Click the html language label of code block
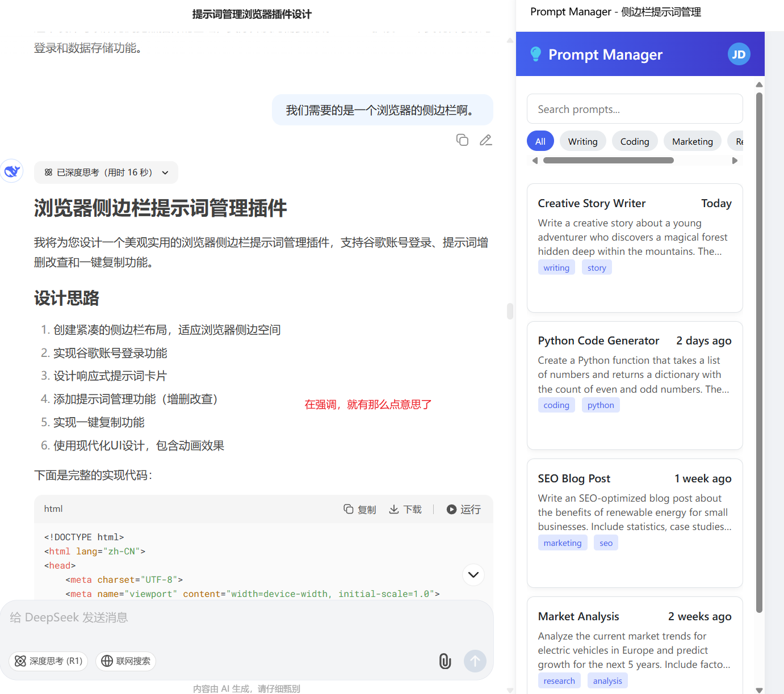The height and width of the screenshot is (694, 784). (x=53, y=509)
